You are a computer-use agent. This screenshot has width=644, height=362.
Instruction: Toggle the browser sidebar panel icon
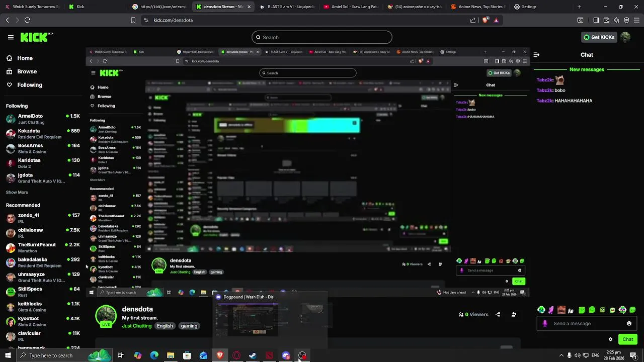click(x=596, y=20)
